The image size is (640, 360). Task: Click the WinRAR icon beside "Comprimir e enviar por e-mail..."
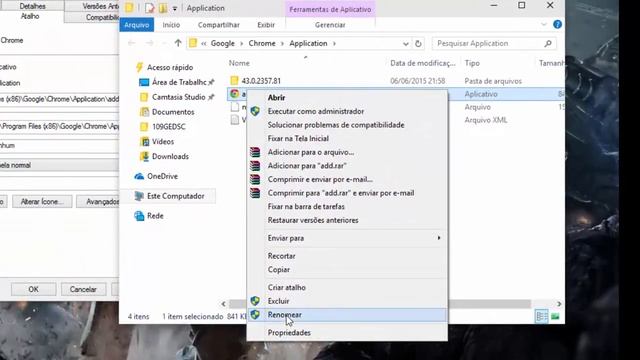pyautogui.click(x=255, y=179)
